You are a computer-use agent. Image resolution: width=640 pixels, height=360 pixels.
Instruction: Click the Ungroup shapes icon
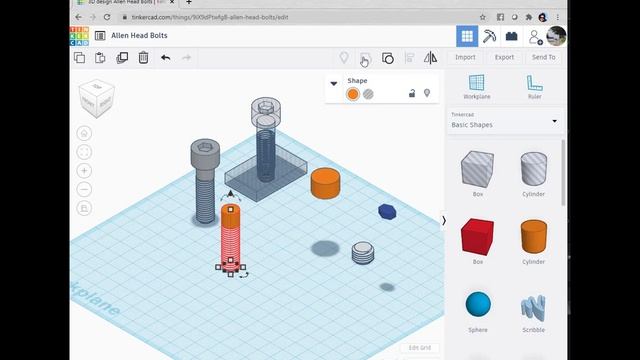click(x=387, y=58)
